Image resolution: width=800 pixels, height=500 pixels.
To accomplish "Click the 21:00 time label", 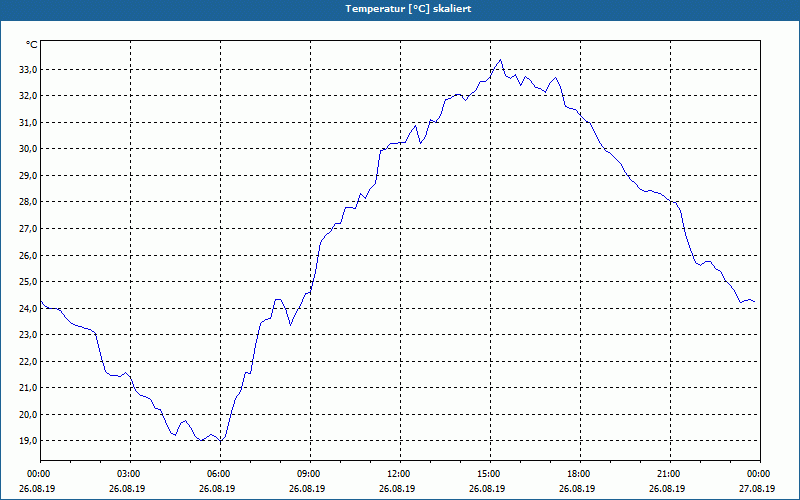I will click(x=670, y=474).
